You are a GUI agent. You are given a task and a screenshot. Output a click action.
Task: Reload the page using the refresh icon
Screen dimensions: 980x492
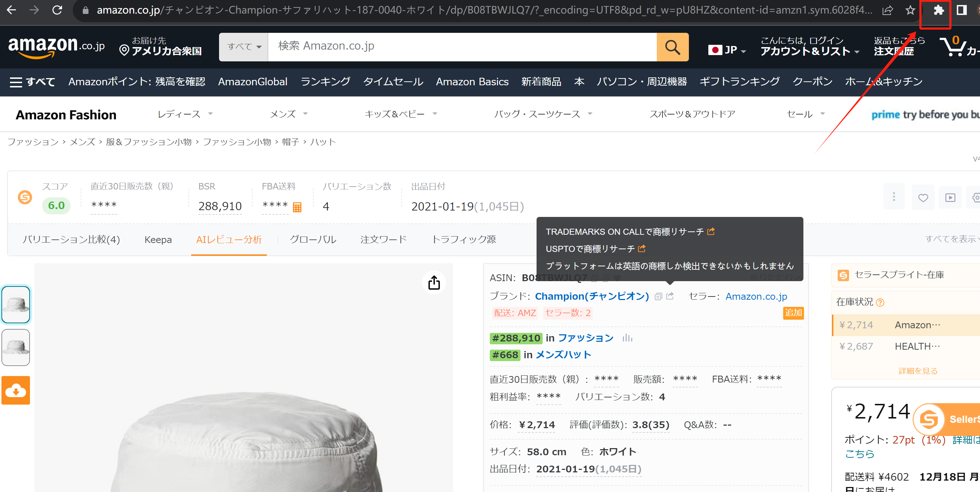pos(57,10)
